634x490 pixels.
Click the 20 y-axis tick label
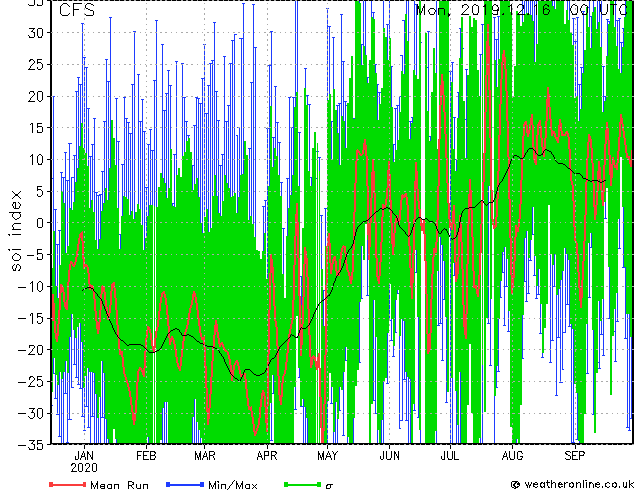[36, 96]
